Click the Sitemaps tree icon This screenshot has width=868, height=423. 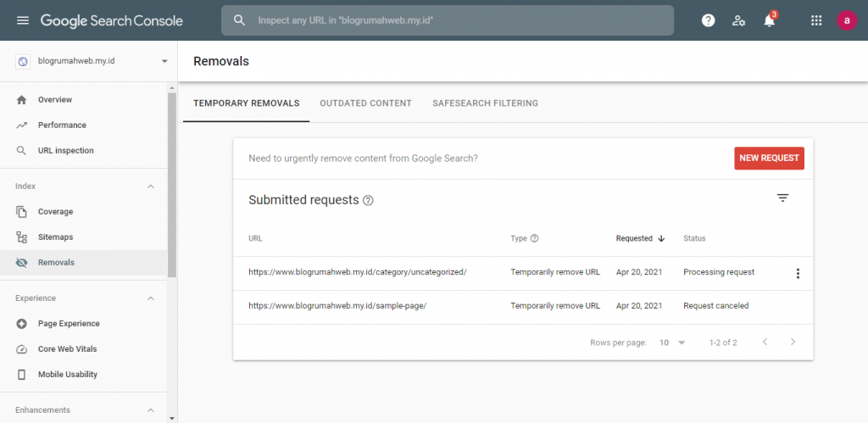pyautogui.click(x=21, y=237)
